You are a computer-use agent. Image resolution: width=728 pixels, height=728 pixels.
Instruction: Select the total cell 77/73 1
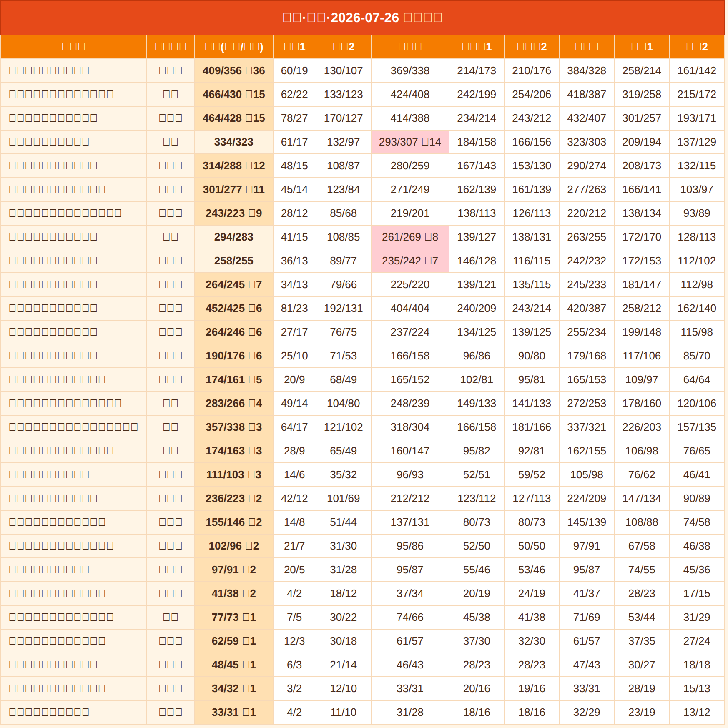234,617
